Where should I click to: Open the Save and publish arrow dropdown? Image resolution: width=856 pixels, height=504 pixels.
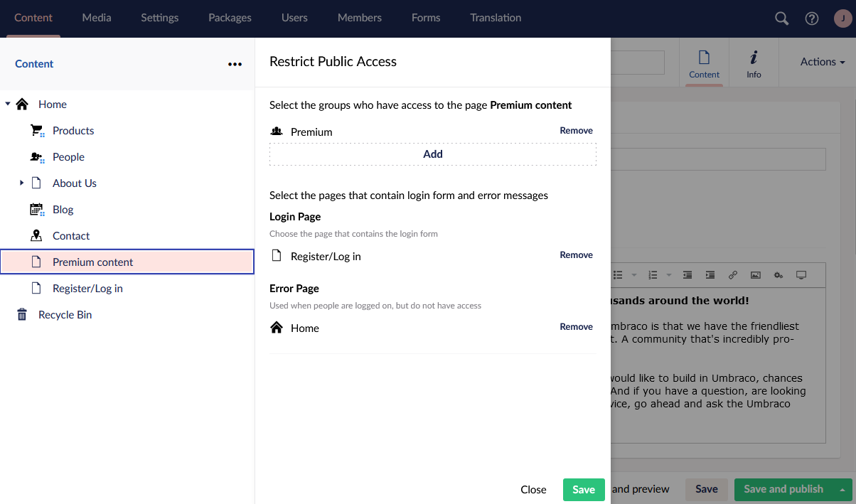[x=842, y=489]
